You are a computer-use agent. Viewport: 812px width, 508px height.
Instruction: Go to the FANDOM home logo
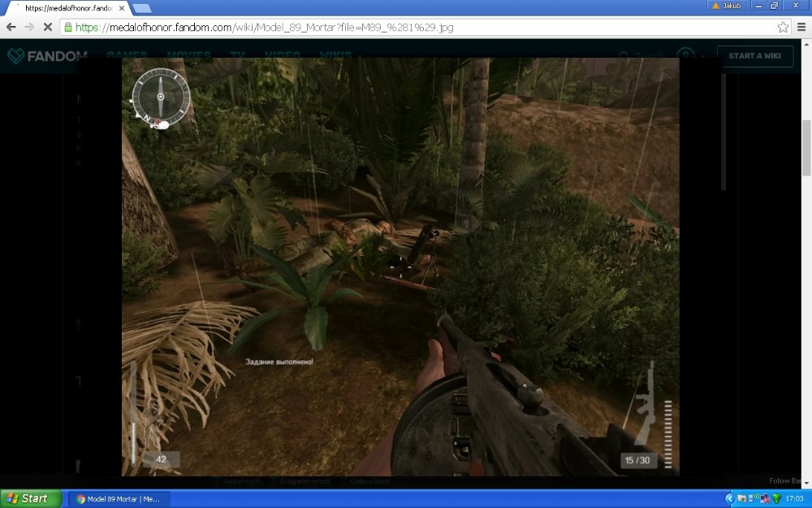coord(47,55)
